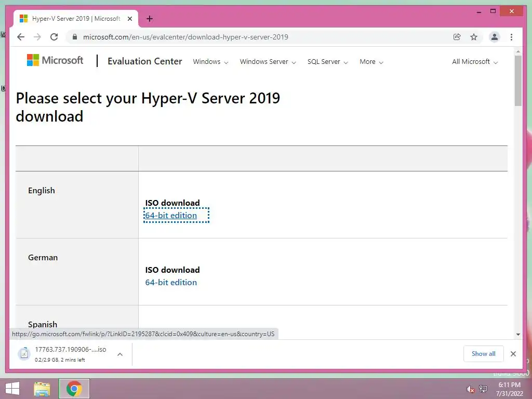
Task: Download English 64-bit edition ISO
Action: (171, 216)
